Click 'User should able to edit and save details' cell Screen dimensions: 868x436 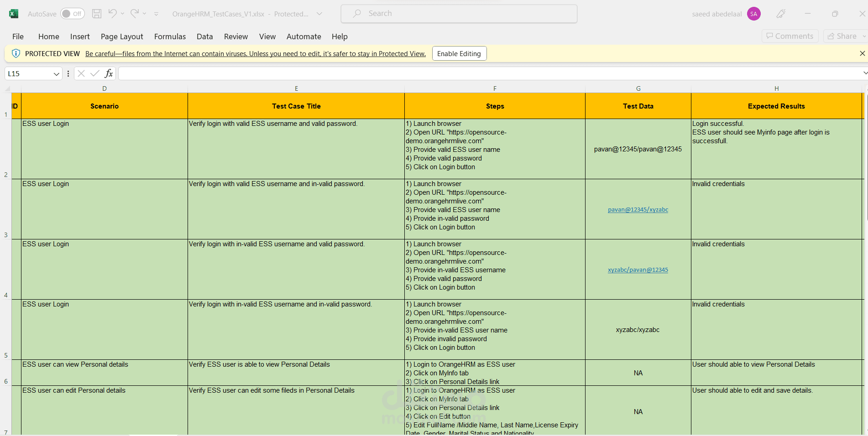[x=776, y=410]
